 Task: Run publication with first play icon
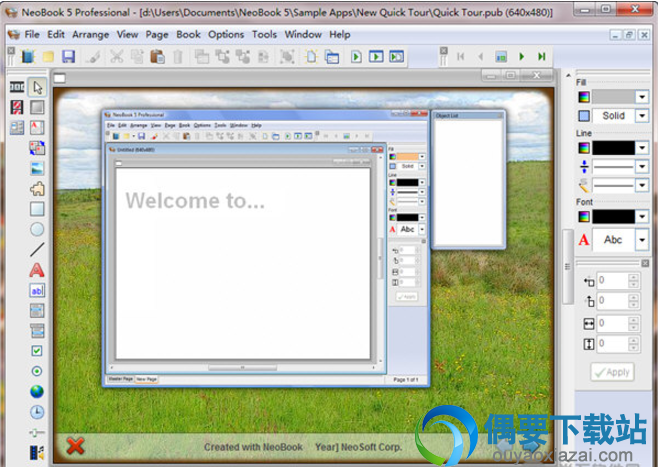356,56
